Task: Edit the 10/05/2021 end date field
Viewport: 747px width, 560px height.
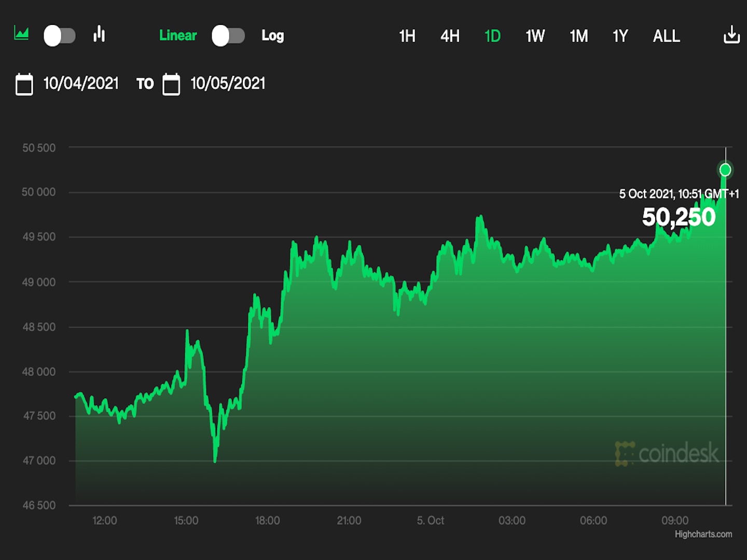Action: click(228, 83)
